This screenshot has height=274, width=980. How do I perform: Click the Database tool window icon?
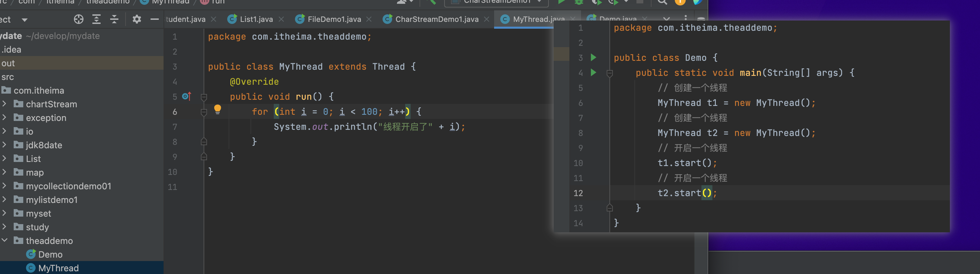[x=701, y=18]
